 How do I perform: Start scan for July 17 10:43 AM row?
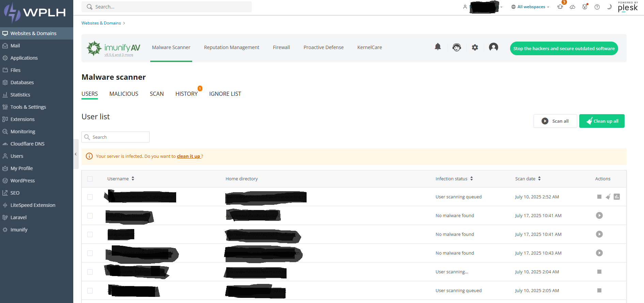point(599,253)
